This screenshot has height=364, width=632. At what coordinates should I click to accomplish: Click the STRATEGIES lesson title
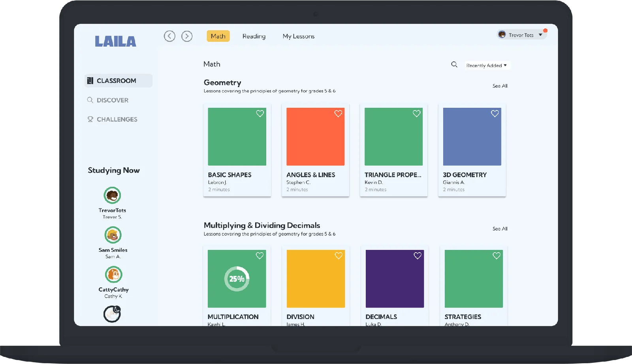(x=463, y=317)
